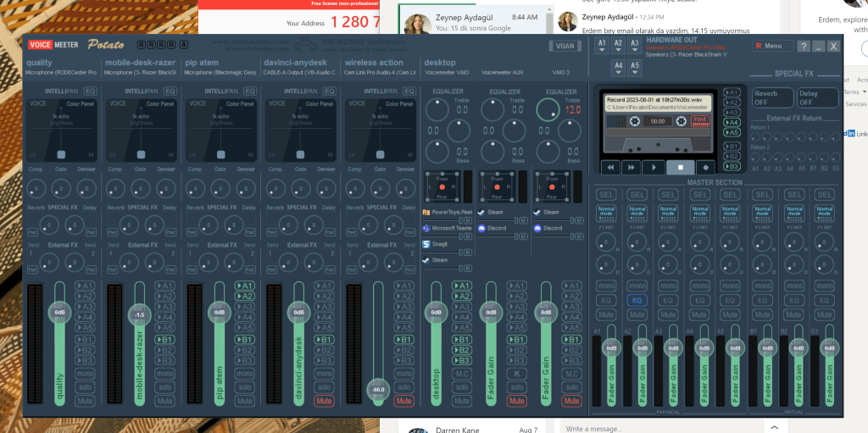
Task: Click the highlighted Treble knob showing 12.0
Action: coord(548,109)
